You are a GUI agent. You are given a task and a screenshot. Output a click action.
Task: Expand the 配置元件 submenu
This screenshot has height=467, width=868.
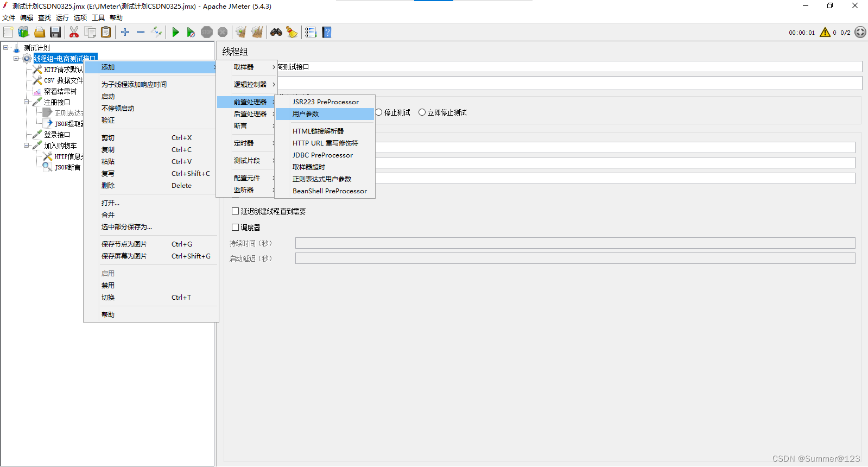point(247,178)
